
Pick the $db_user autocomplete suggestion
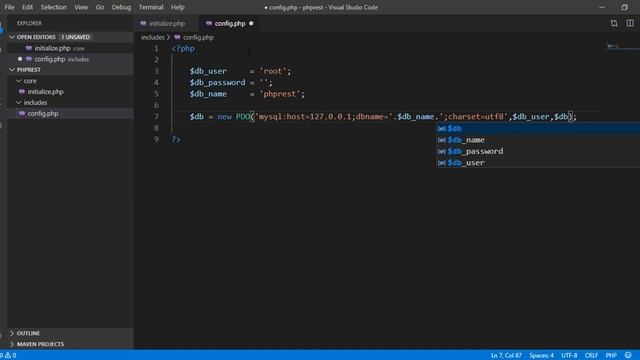tap(538, 163)
